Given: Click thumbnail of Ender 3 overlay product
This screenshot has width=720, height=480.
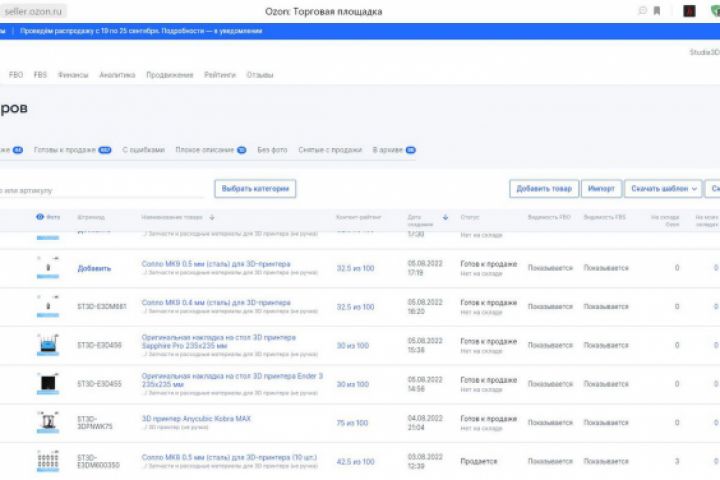Looking at the screenshot, I should tap(48, 384).
